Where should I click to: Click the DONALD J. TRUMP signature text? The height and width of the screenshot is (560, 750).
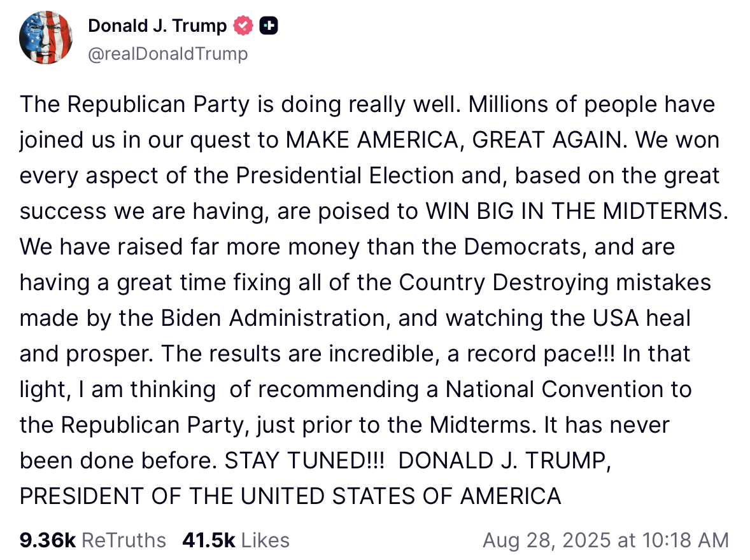pyautogui.click(x=505, y=461)
